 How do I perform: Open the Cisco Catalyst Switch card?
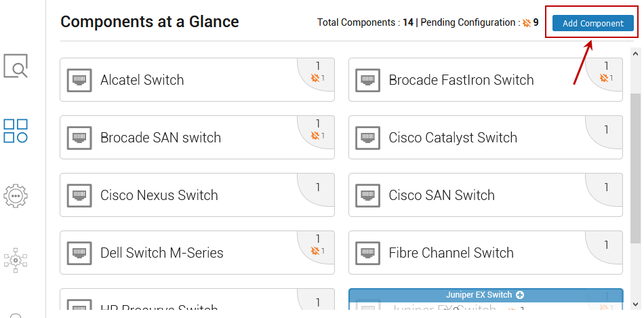coord(485,137)
